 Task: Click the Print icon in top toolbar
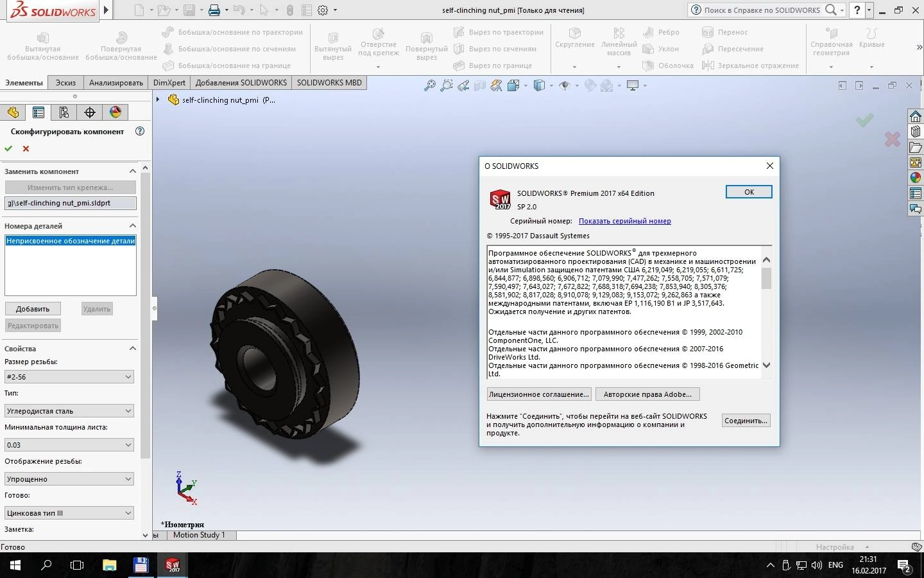[214, 10]
